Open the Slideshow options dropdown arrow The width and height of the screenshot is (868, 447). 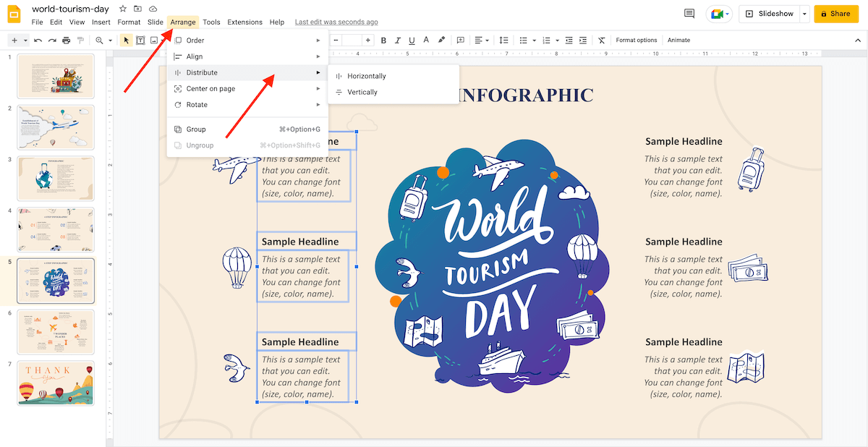click(804, 14)
